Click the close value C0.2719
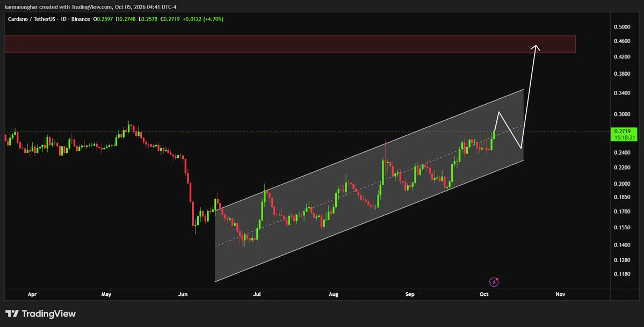644x327 pixels. point(169,19)
